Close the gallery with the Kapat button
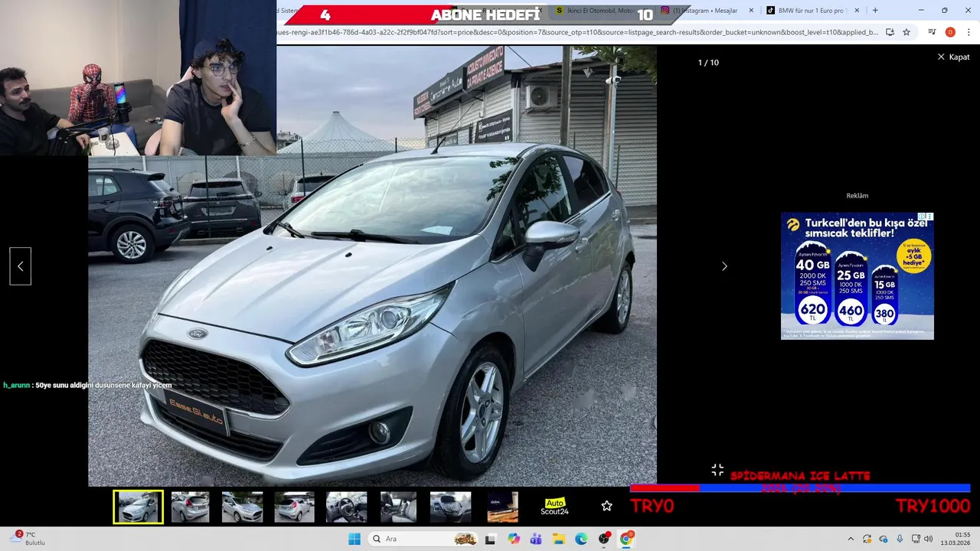 [x=953, y=57]
